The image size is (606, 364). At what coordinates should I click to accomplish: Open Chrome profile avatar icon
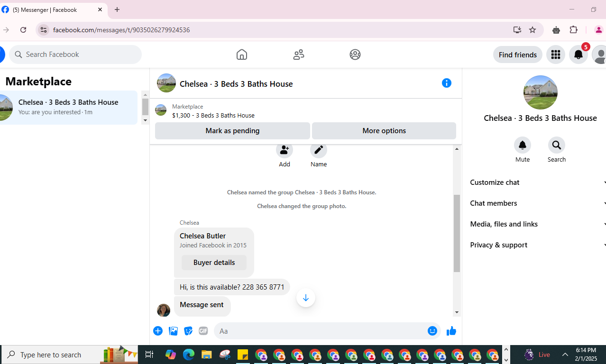[x=599, y=30]
